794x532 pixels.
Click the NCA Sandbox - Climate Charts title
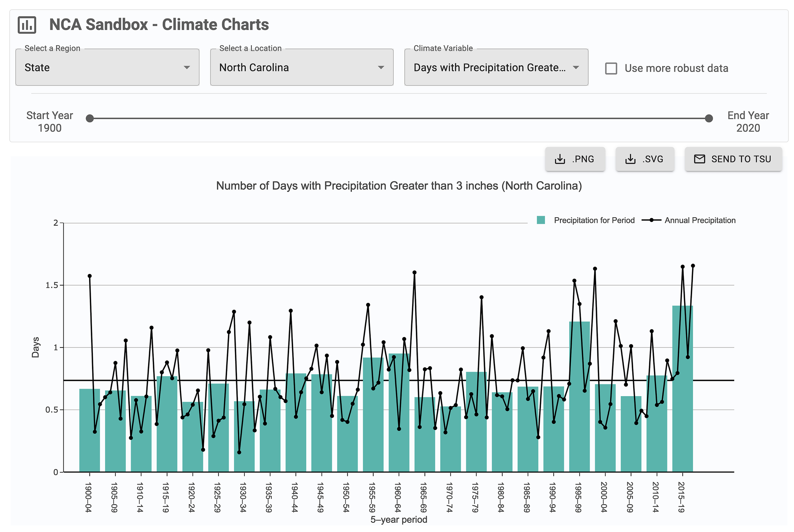pos(159,25)
